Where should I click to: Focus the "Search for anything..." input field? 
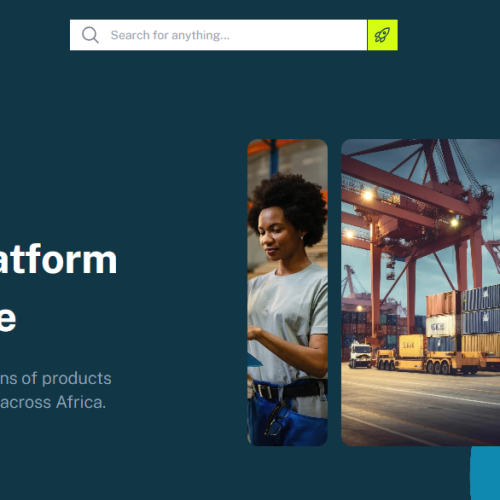218,35
